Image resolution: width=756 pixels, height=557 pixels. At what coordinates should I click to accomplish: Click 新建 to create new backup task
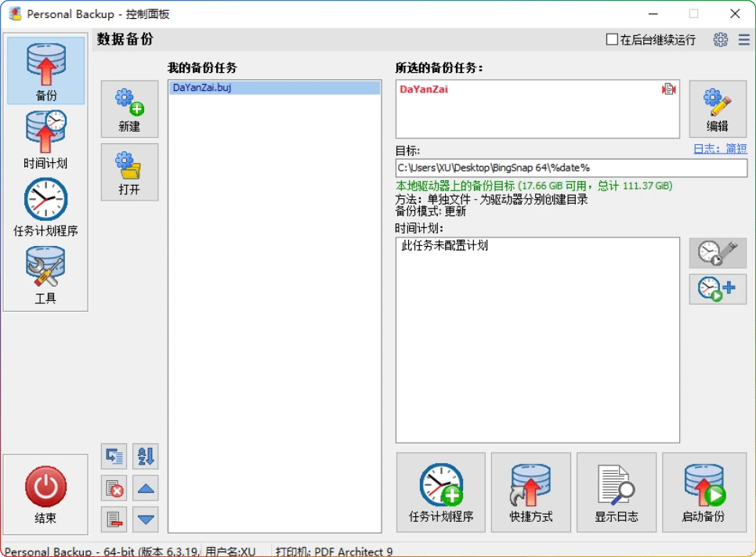(x=129, y=109)
